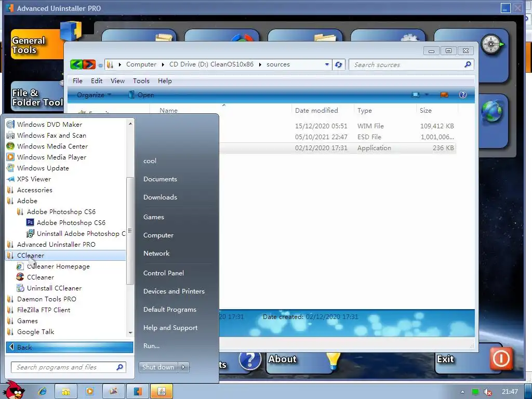Switch to Advanced Uninstaller PRO taskbar button
The height and width of the screenshot is (399, 532).
click(x=138, y=391)
